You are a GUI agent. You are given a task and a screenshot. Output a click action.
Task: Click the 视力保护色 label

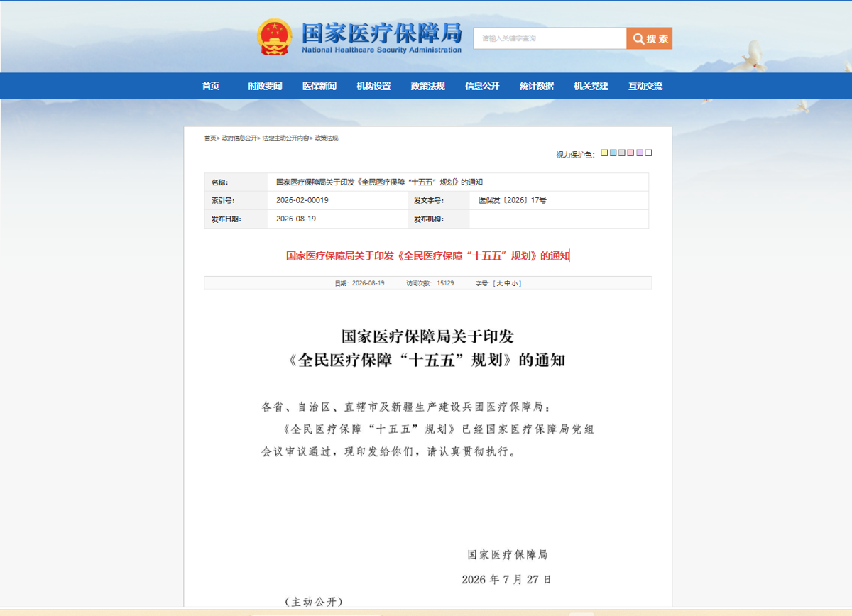tap(575, 154)
